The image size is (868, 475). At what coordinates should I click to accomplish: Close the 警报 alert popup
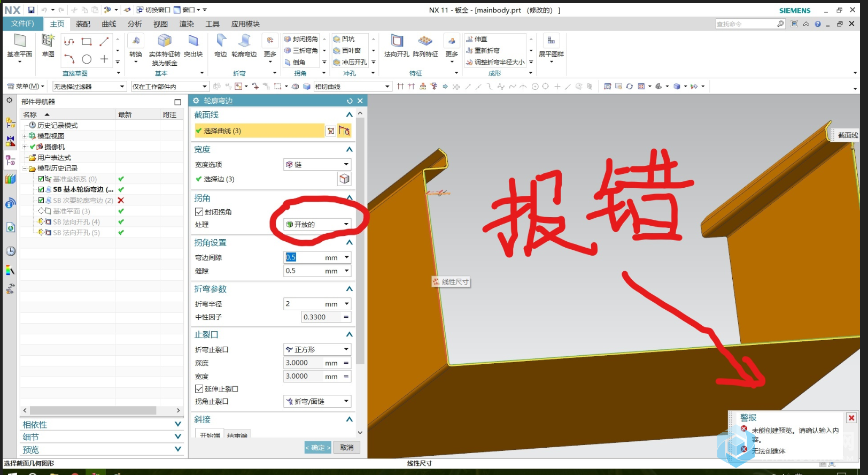point(851,418)
